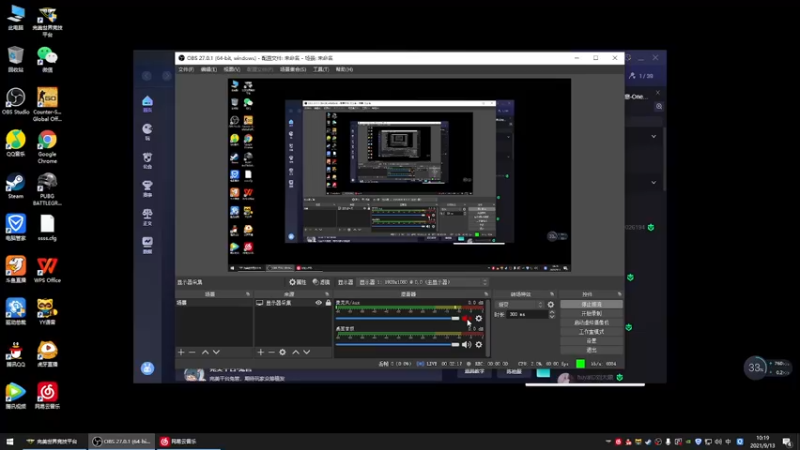Image resolution: width=800 pixels, height=450 pixels.
Task: Click 开始录制 start recording button
Action: (x=591, y=313)
